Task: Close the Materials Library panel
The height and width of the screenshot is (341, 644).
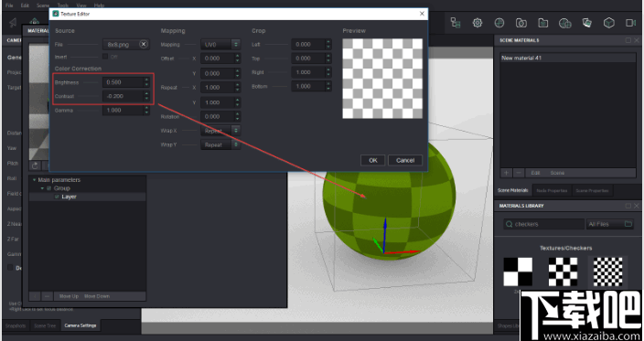Action: coord(637,206)
